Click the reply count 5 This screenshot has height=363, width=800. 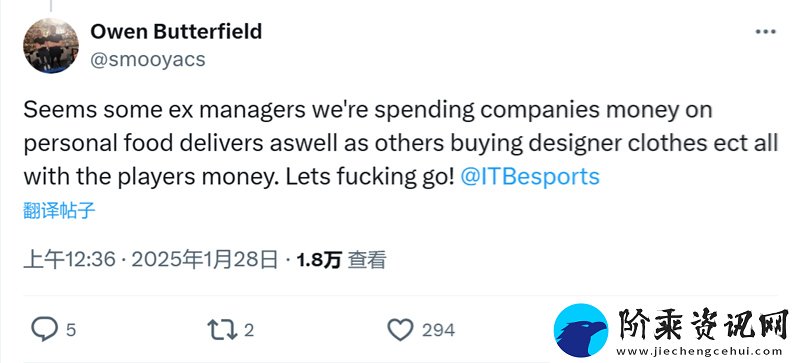(x=71, y=330)
